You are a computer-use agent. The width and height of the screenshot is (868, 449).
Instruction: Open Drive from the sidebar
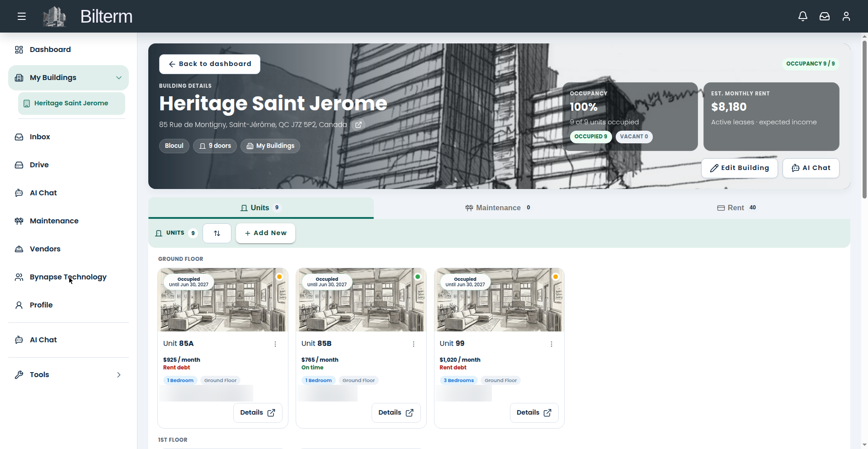tap(68, 165)
